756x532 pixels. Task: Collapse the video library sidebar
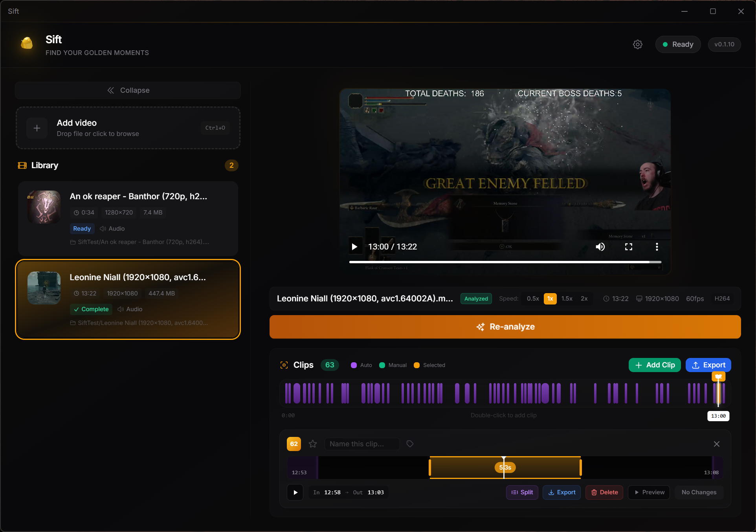tap(127, 90)
